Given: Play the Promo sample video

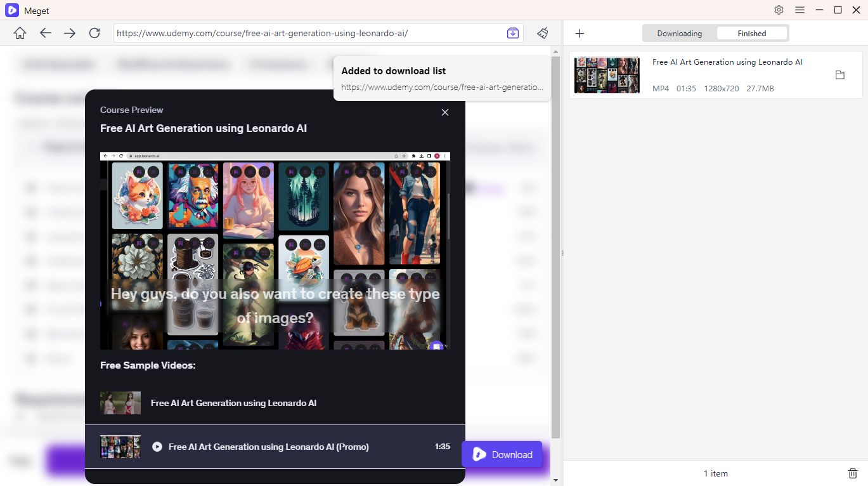Looking at the screenshot, I should [x=157, y=447].
